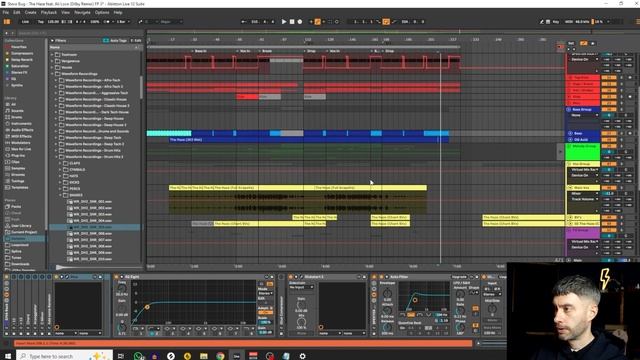Viewport: 640px width, 360px height.
Task: Adjust the EQ Eight Freq knob
Action: point(122,288)
